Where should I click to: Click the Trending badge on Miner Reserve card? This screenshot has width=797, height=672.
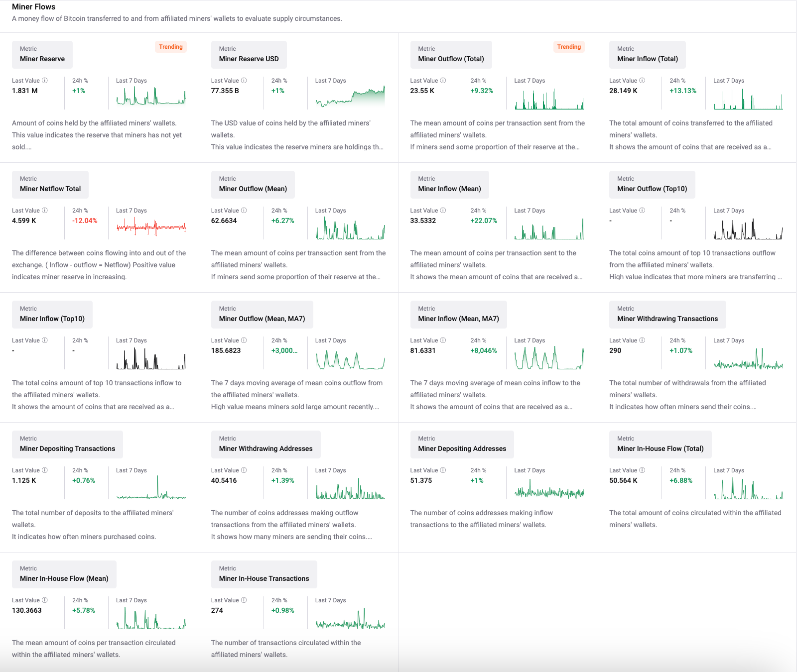coord(171,47)
